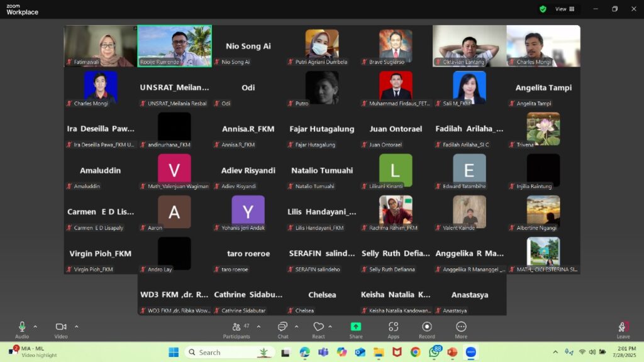
Task: Expand audio settings chevron
Action: click(x=35, y=326)
